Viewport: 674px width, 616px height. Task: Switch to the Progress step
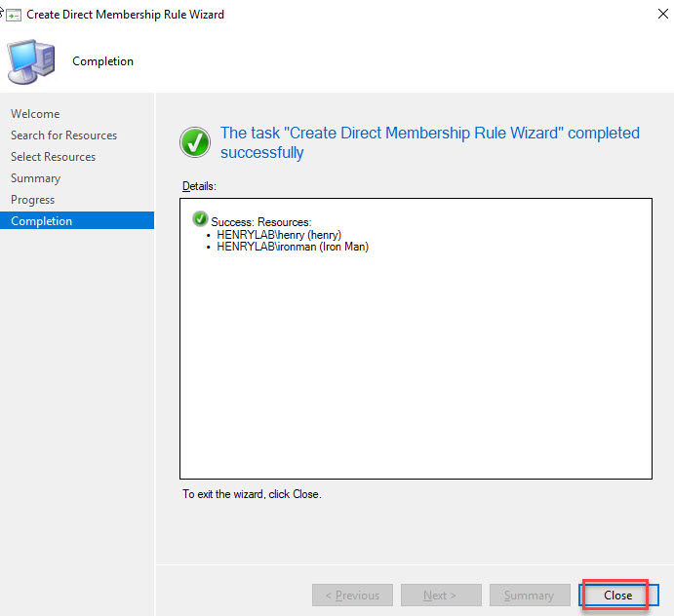click(x=32, y=200)
